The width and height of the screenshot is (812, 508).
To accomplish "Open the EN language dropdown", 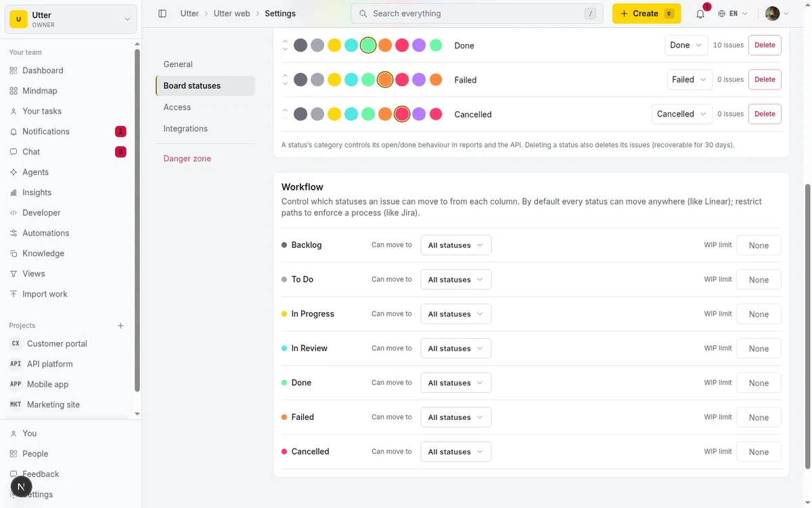I will point(734,14).
